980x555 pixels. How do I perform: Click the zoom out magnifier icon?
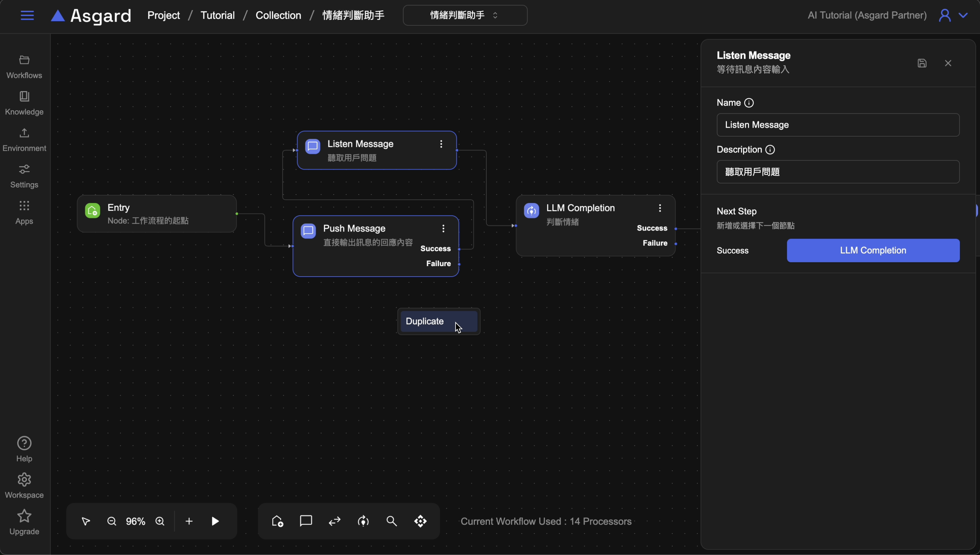111,521
